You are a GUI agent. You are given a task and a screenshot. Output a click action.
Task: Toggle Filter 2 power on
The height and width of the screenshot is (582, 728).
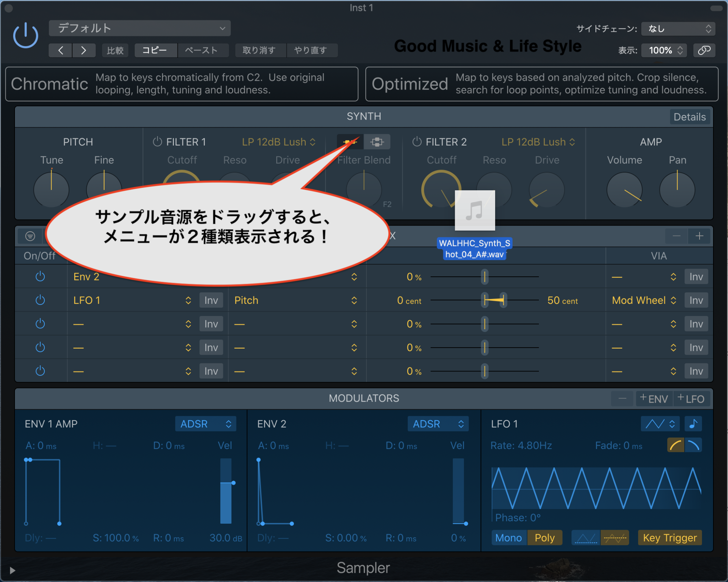(x=417, y=142)
